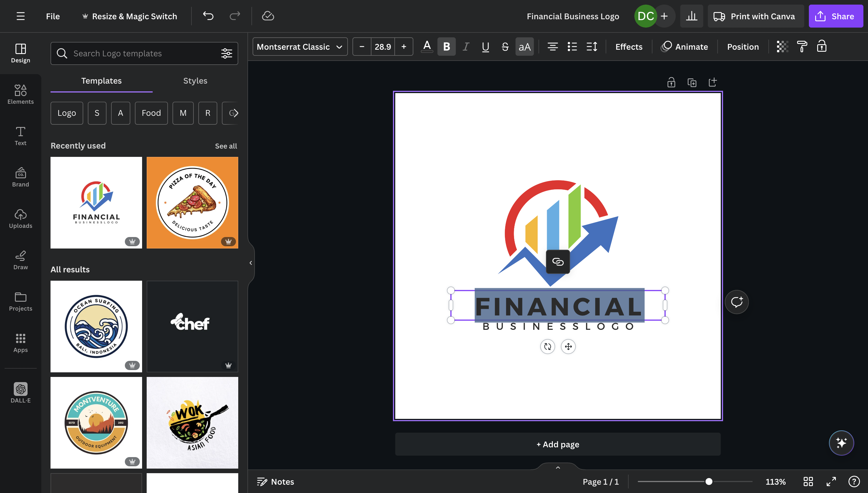Open File menu

pos(53,16)
